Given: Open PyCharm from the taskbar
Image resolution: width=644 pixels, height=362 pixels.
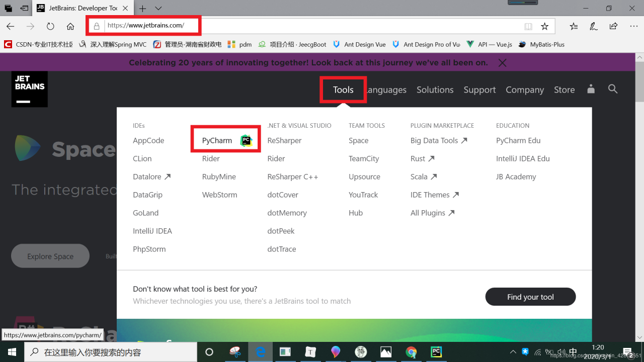Looking at the screenshot, I should click(436, 352).
